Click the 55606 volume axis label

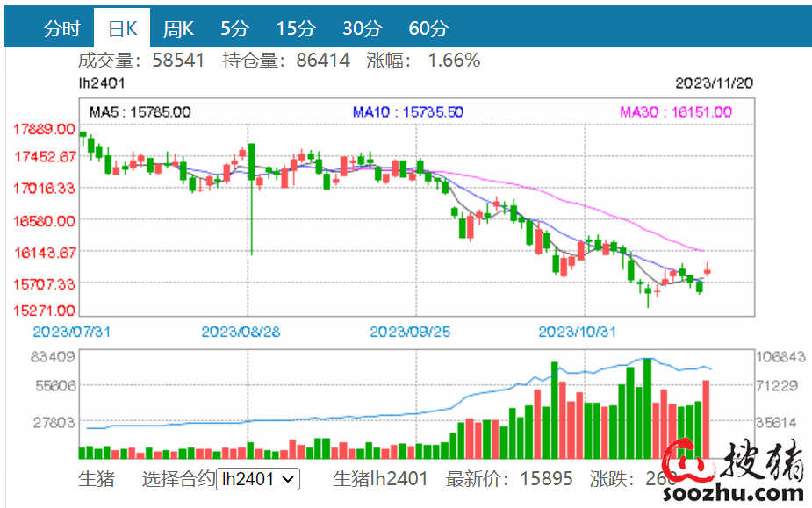[x=55, y=385]
